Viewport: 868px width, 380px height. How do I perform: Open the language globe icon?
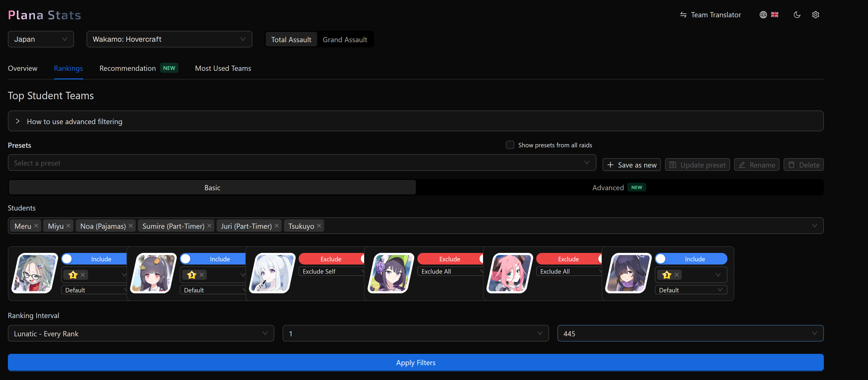pos(763,15)
